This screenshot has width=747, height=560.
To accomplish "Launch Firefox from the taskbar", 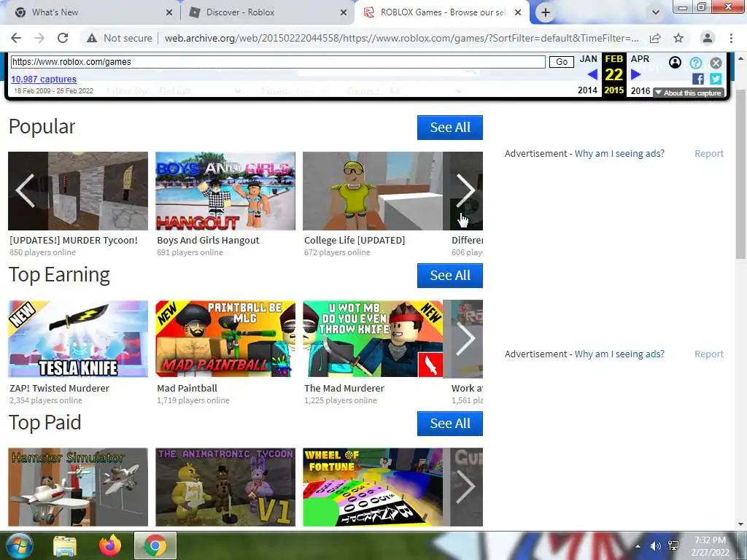I will pos(110,545).
